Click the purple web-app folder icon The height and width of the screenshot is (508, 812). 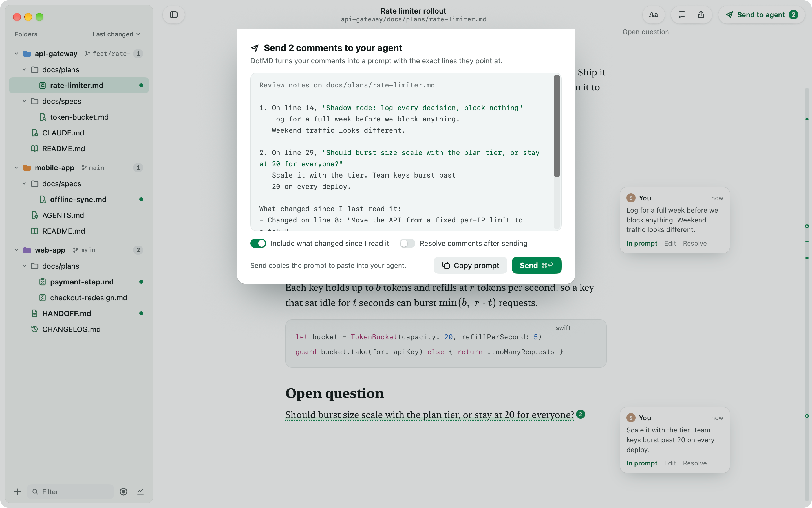(x=27, y=250)
